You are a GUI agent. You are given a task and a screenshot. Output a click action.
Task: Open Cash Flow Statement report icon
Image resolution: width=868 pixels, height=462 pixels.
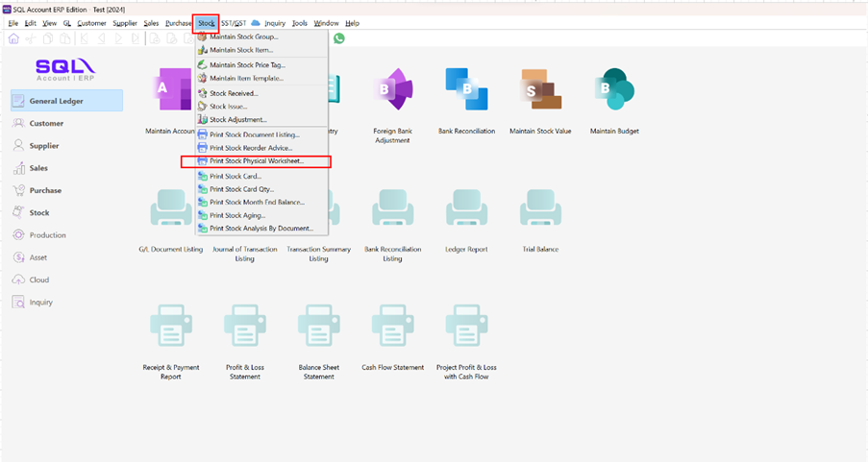click(x=392, y=327)
